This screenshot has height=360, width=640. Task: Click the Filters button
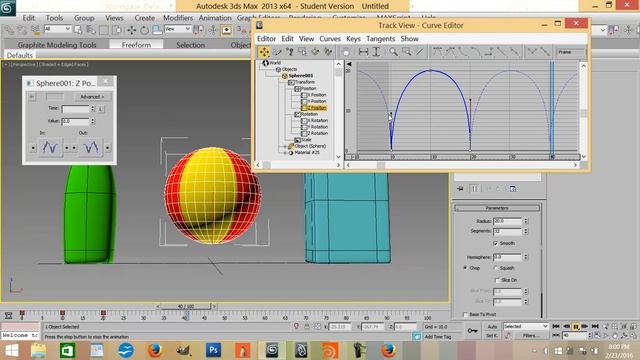pyautogui.click(x=531, y=336)
